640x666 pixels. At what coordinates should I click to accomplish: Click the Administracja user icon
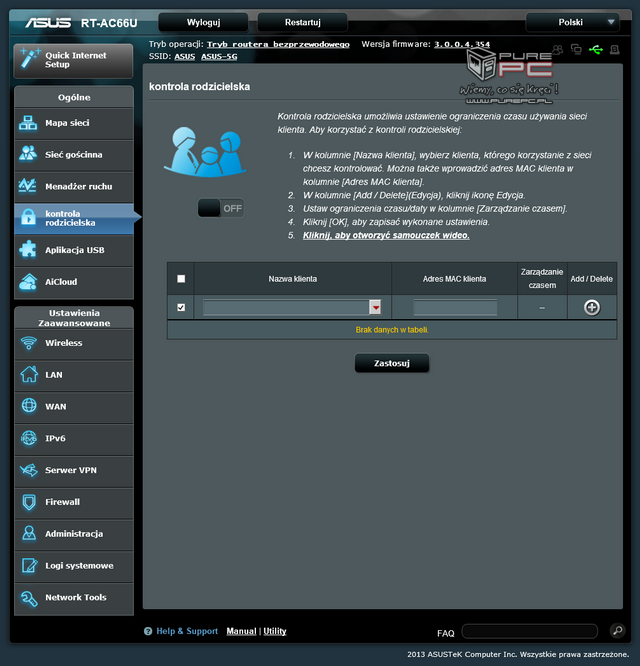(29, 533)
